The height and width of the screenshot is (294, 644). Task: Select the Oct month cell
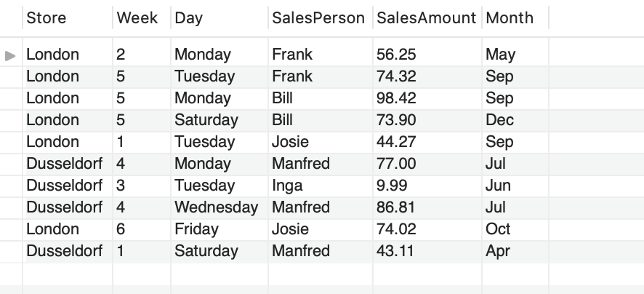point(515,229)
